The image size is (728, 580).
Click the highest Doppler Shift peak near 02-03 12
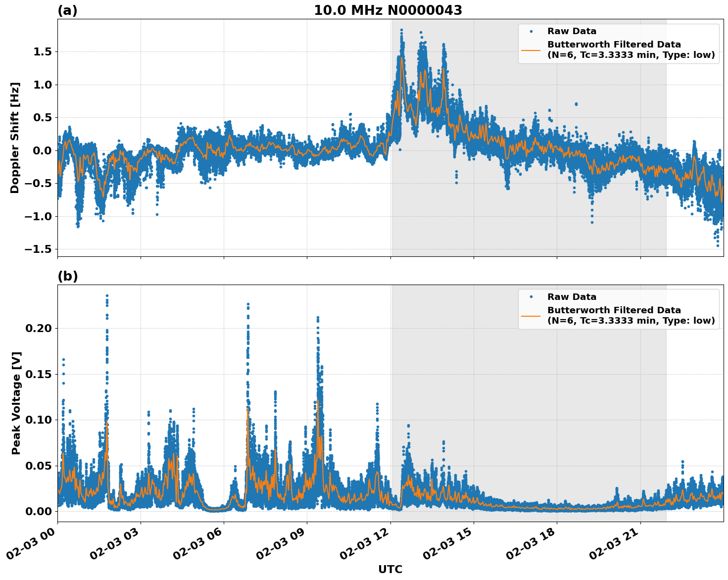point(401,31)
